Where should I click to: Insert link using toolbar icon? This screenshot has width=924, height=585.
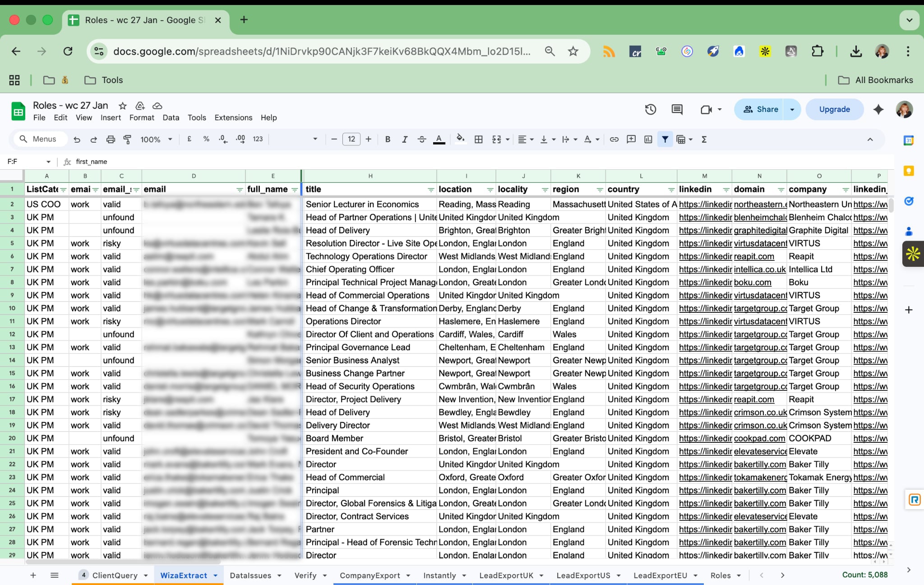click(x=614, y=139)
